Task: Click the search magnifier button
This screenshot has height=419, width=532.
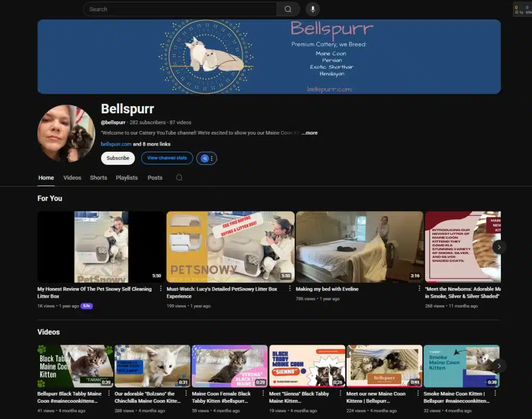Action: point(288,9)
